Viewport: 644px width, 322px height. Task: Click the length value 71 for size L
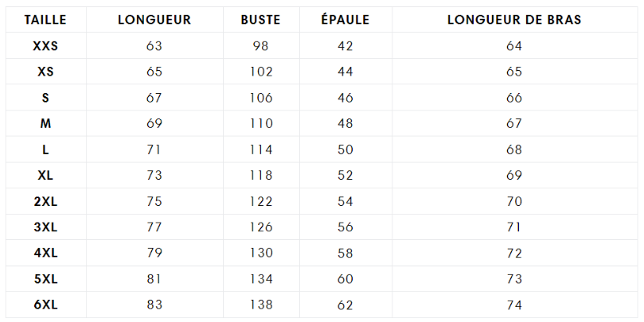pos(154,149)
